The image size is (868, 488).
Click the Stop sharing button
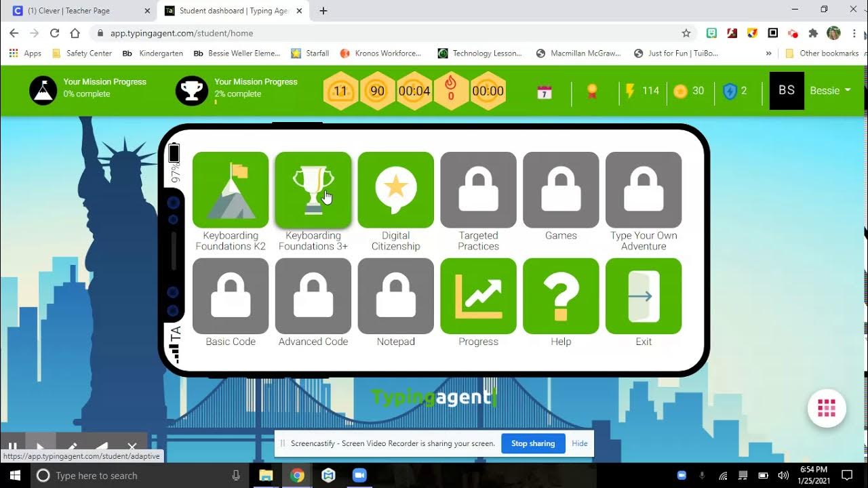pyautogui.click(x=533, y=443)
